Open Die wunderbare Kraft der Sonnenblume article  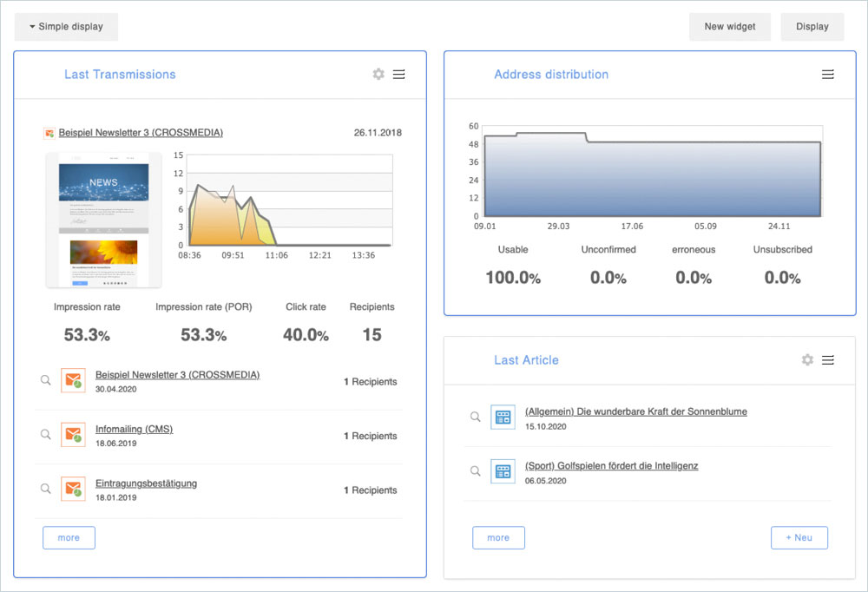pyautogui.click(x=635, y=411)
